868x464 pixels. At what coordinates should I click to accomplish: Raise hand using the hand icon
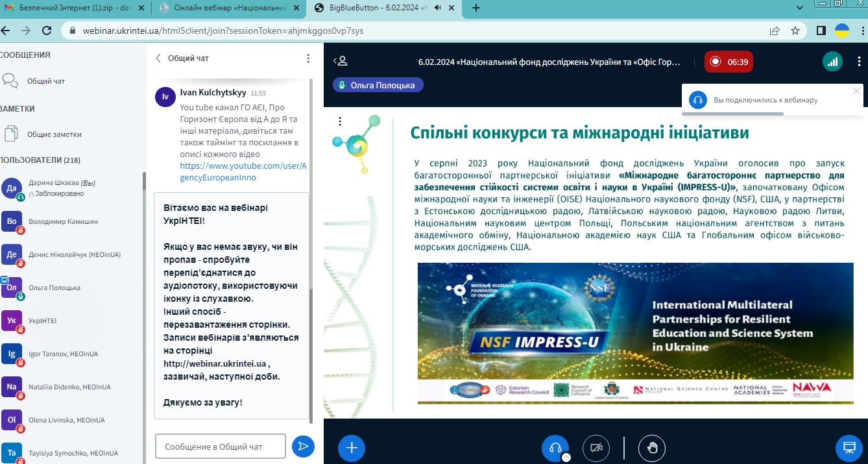[x=652, y=448]
